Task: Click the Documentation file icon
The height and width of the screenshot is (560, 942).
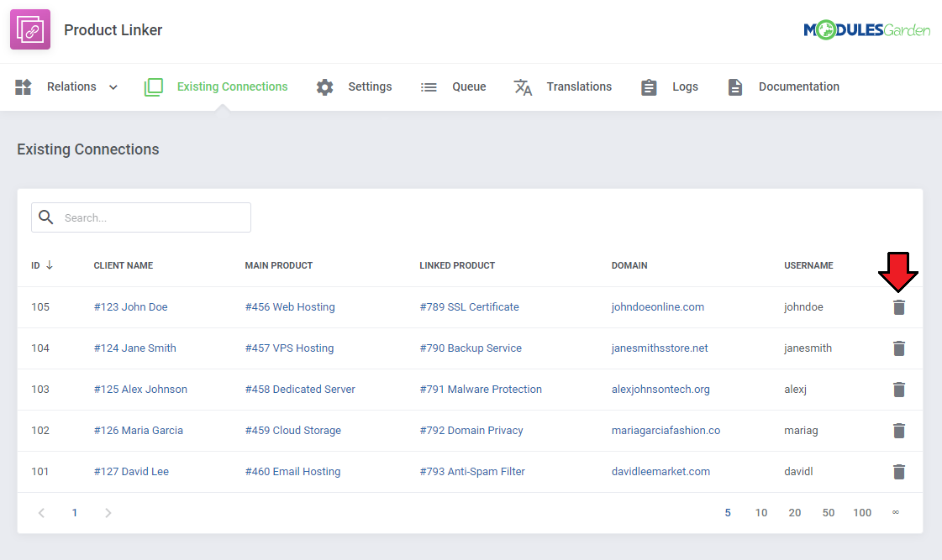Action: tap(734, 87)
